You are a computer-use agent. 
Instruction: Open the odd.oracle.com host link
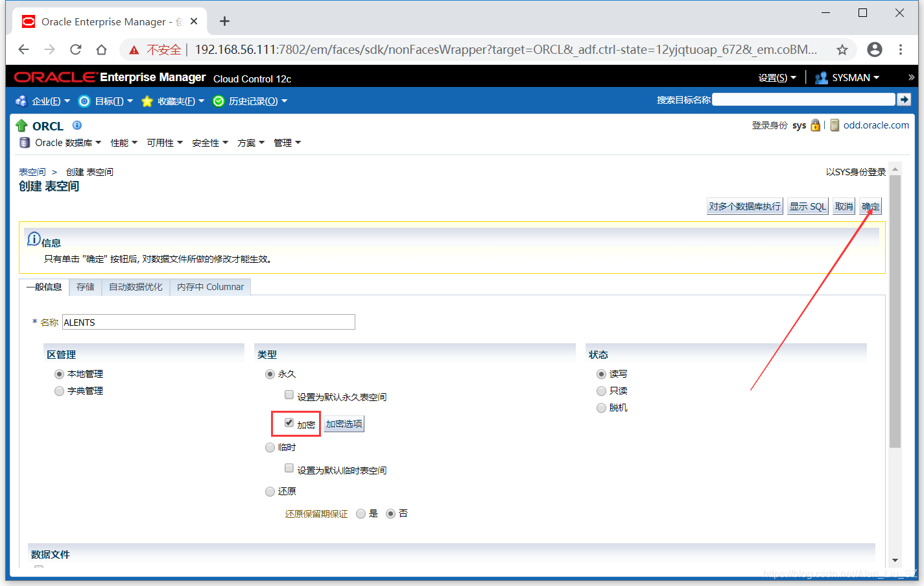(876, 125)
